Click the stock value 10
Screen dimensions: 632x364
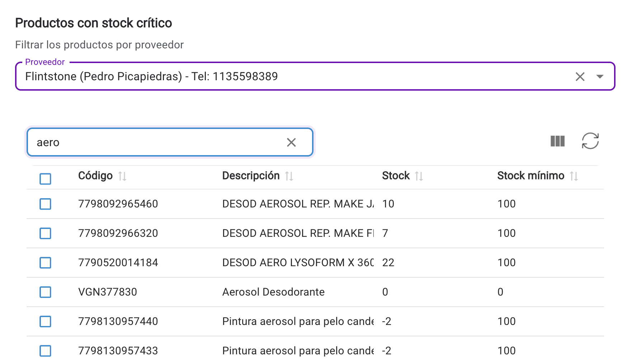pyautogui.click(x=388, y=204)
